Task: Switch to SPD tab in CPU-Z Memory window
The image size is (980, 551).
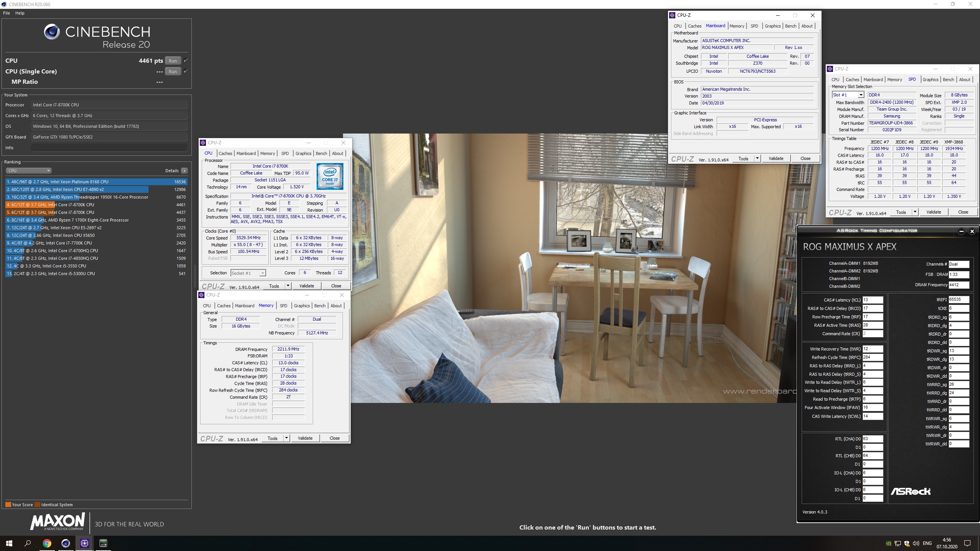Action: click(x=283, y=306)
